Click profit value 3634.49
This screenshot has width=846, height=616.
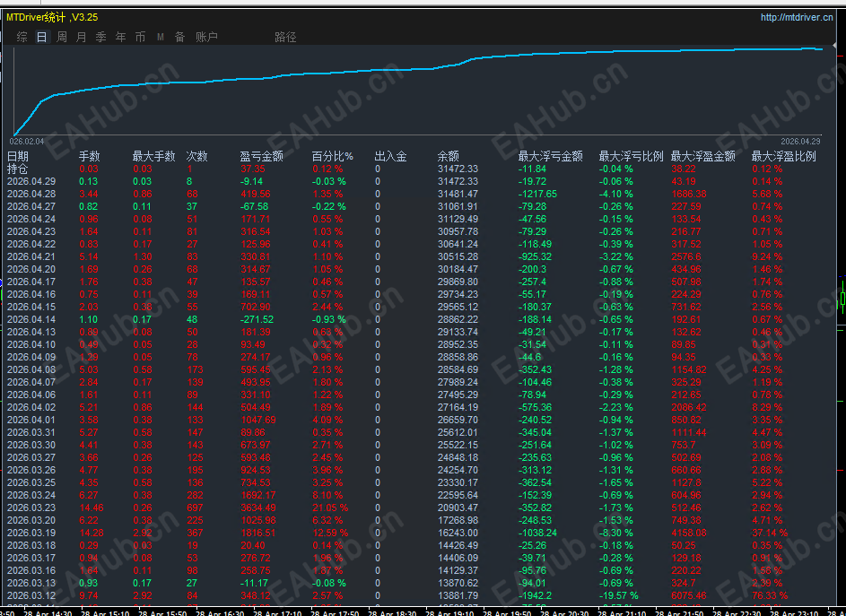point(257,508)
